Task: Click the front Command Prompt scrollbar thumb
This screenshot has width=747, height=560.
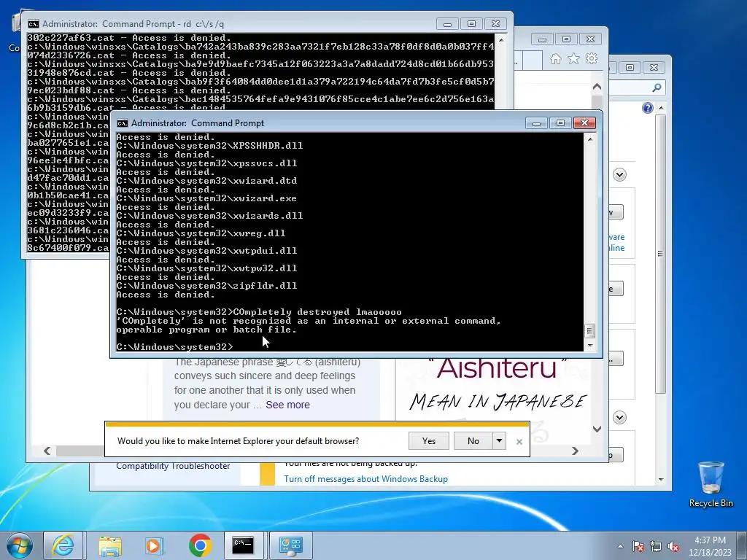Action: click(589, 330)
